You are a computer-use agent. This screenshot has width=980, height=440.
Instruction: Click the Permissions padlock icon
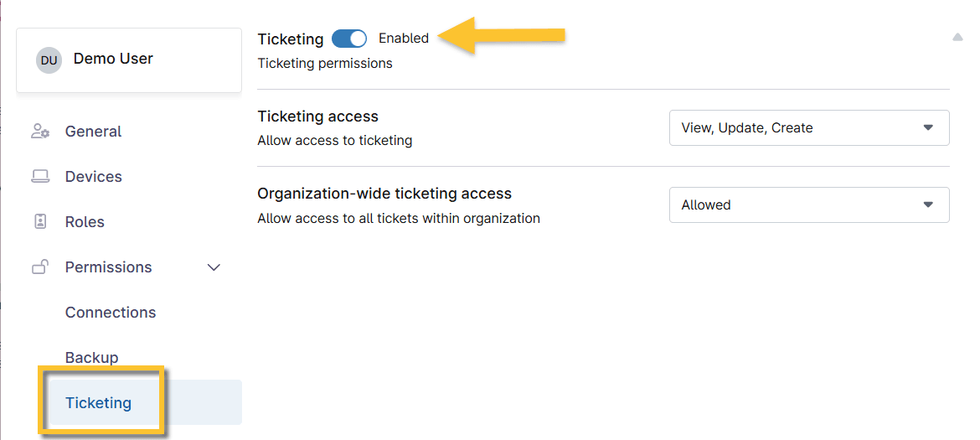tap(41, 267)
